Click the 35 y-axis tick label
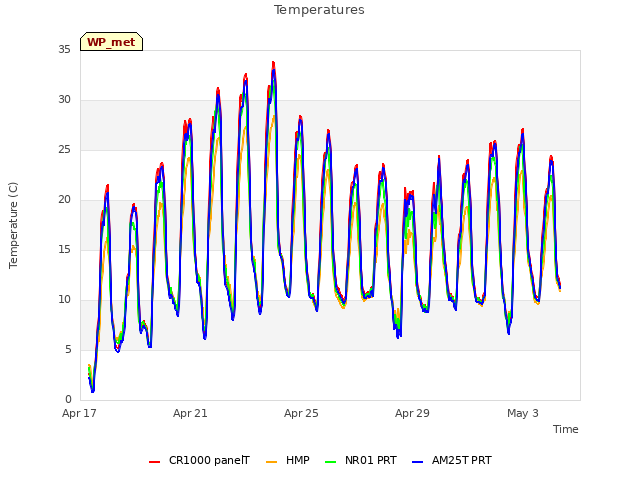The image size is (640, 480). (64, 49)
